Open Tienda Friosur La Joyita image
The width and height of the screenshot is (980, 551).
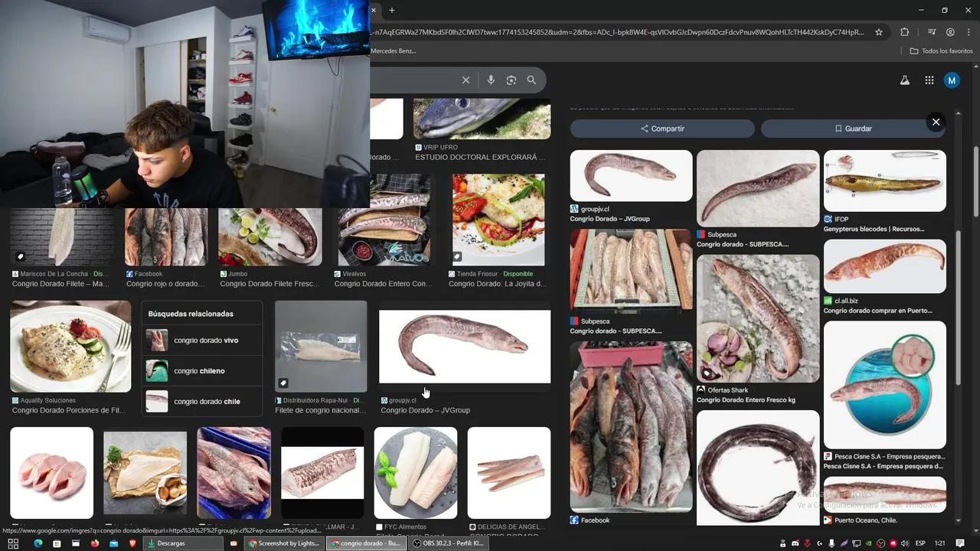pyautogui.click(x=498, y=220)
